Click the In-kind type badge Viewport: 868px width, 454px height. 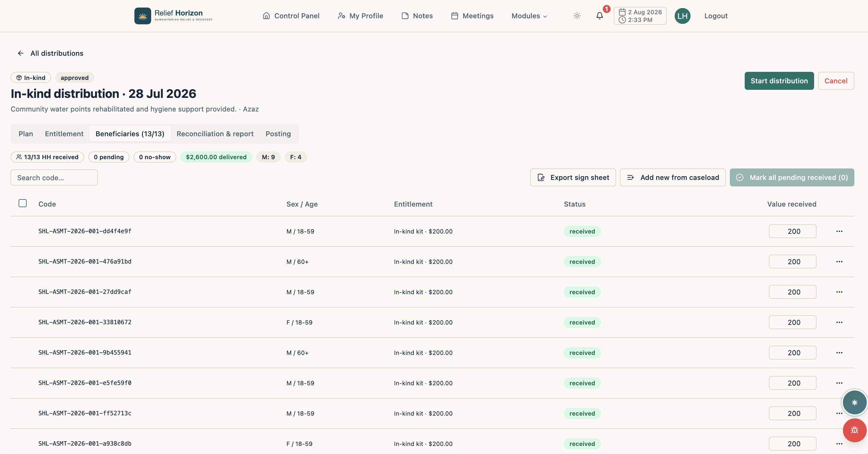(x=31, y=77)
